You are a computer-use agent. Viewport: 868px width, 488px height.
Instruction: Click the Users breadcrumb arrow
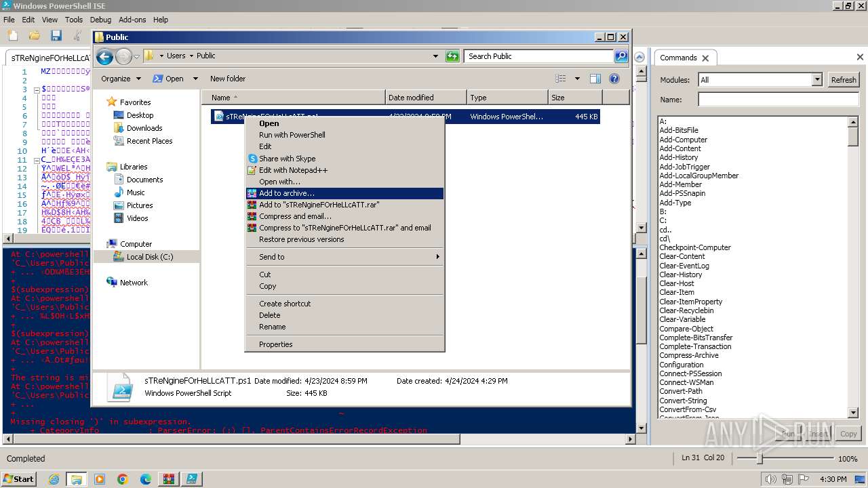pyautogui.click(x=191, y=56)
